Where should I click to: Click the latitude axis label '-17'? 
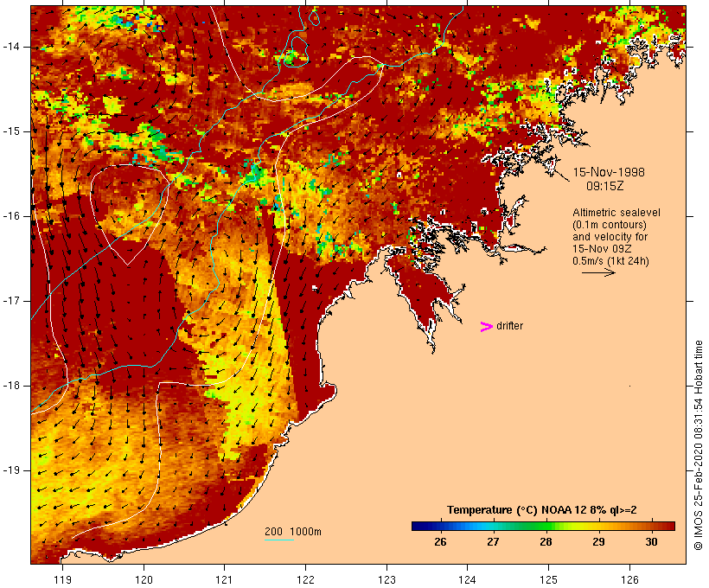point(11,301)
